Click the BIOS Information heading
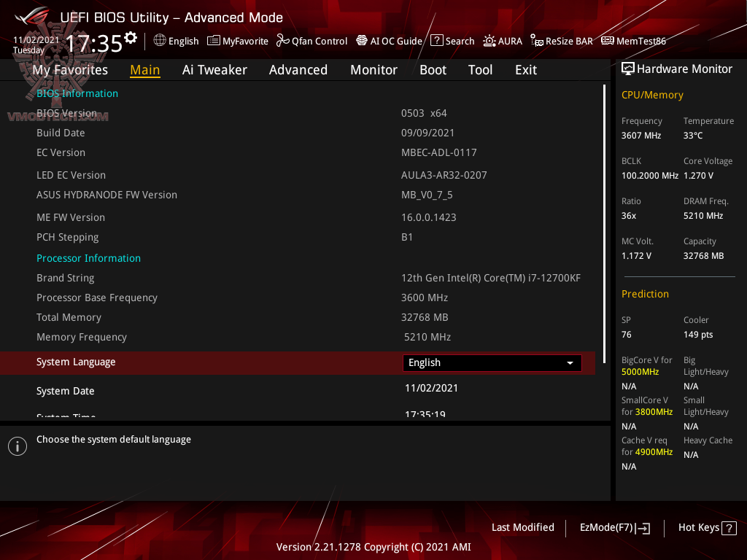The width and height of the screenshot is (747, 560). pos(77,93)
